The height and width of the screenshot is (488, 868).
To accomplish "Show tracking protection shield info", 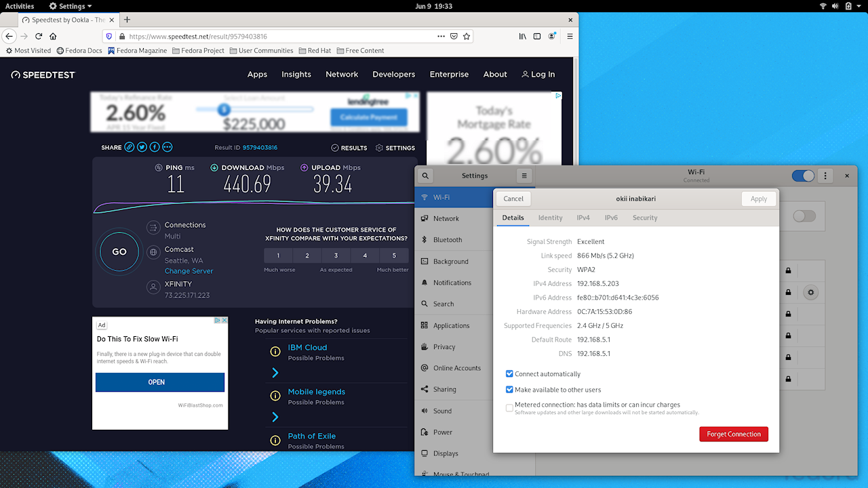I will [109, 37].
